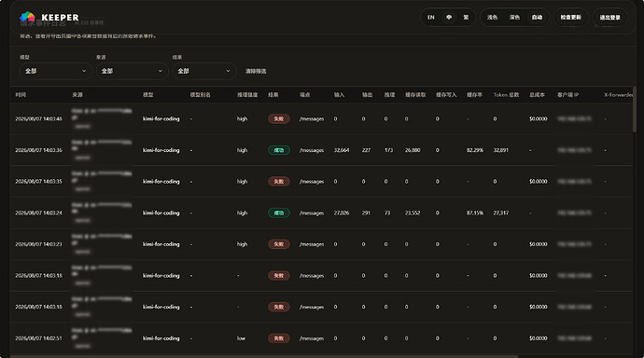Open the 模型 filter dropdown
This screenshot has width=644, height=358.
(55, 71)
